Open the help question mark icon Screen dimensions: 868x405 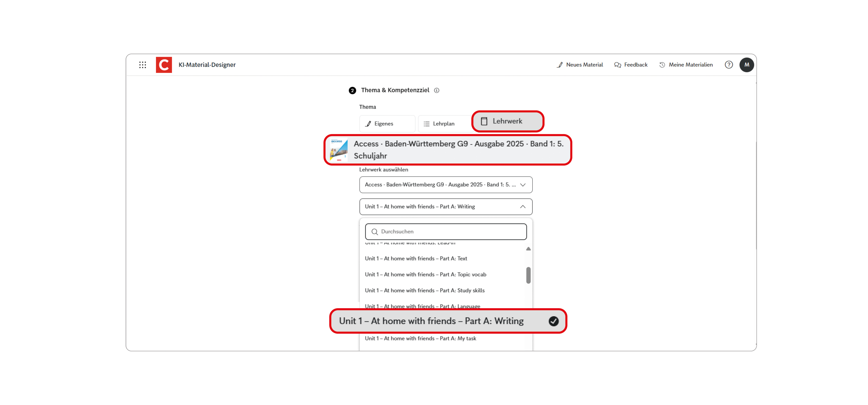(729, 65)
